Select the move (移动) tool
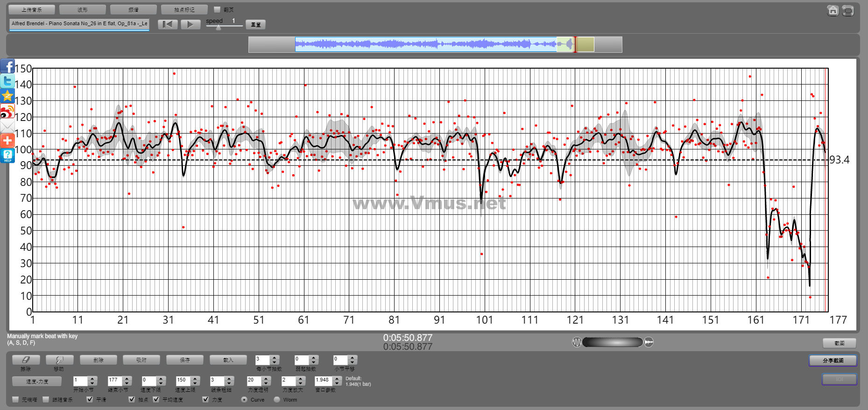Screen dimensions: 868x410 coord(59,360)
